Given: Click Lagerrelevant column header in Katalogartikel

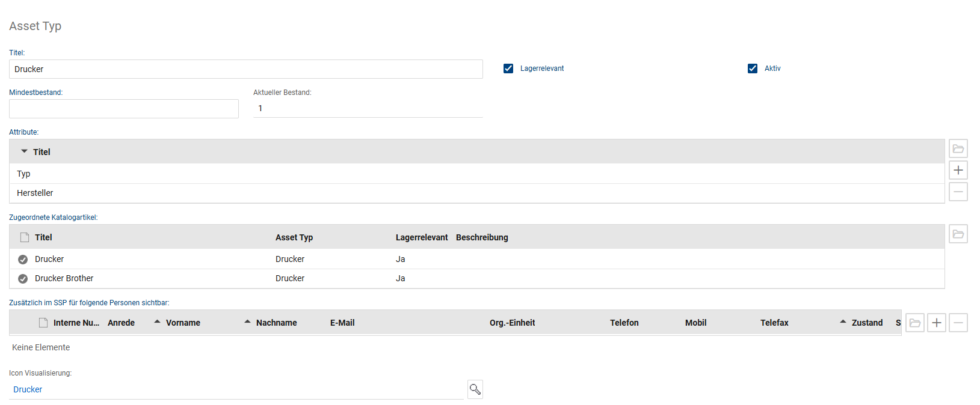Looking at the screenshot, I should [422, 237].
